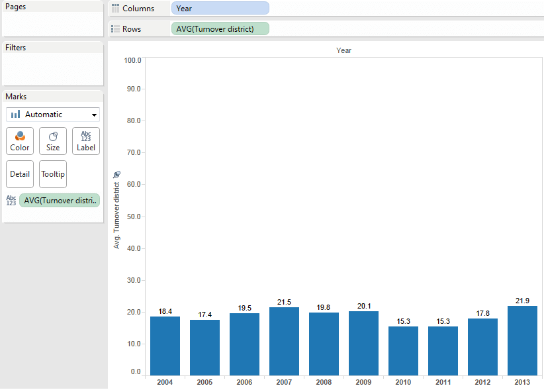Open the Label marks card
544x392 pixels.
(85, 140)
